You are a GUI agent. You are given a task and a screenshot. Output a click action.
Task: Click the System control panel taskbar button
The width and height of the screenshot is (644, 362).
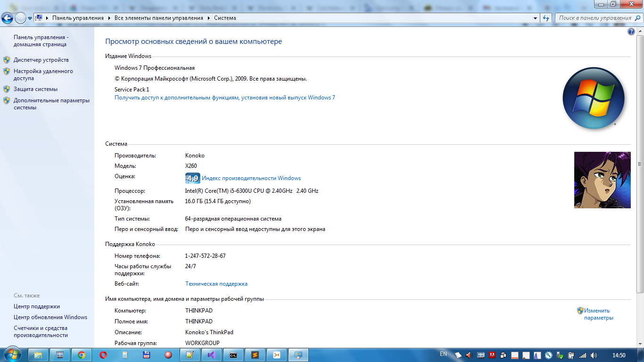click(298, 355)
